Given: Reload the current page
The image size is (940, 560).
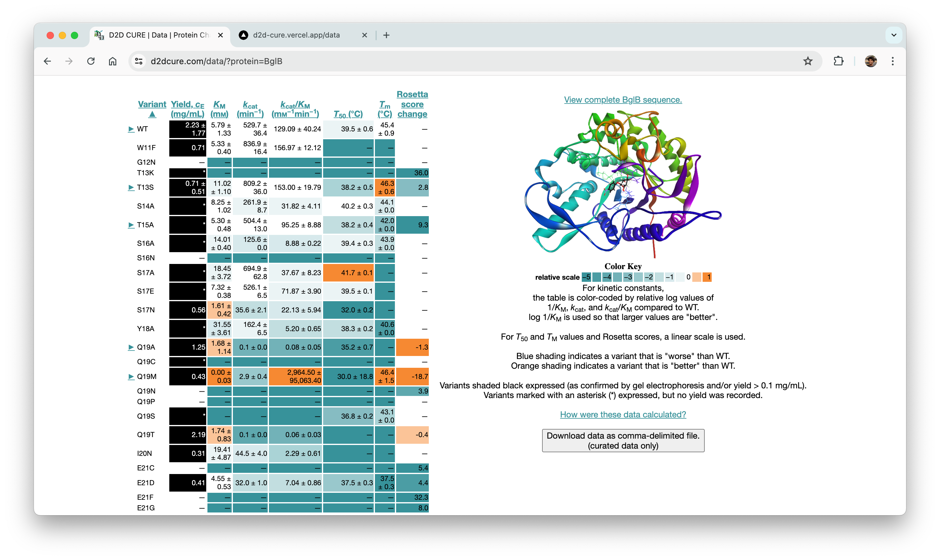Looking at the screenshot, I should tap(91, 61).
